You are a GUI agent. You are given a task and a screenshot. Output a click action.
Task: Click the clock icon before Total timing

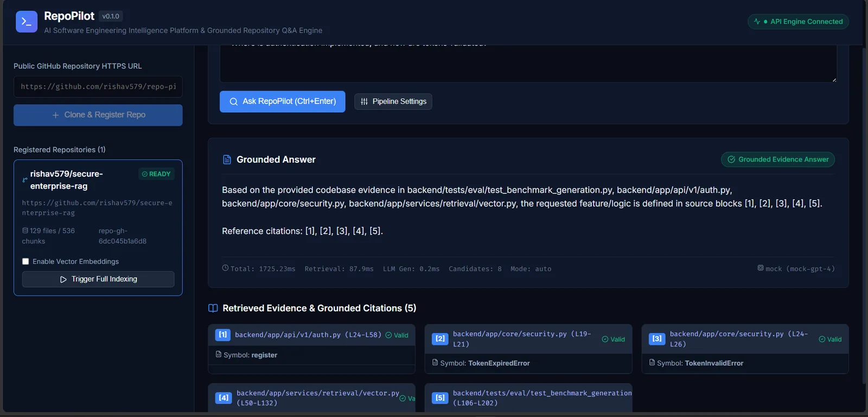[226, 268]
